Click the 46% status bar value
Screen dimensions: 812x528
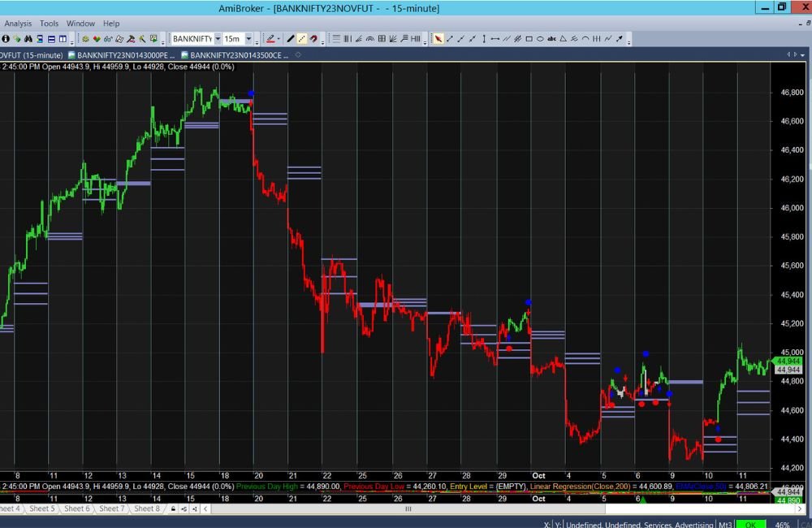pos(783,525)
